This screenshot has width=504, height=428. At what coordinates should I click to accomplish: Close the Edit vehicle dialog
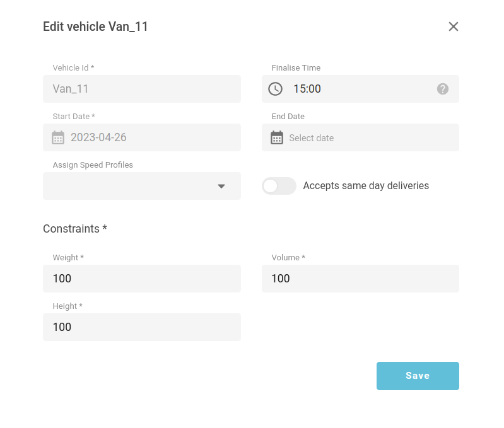453,26
